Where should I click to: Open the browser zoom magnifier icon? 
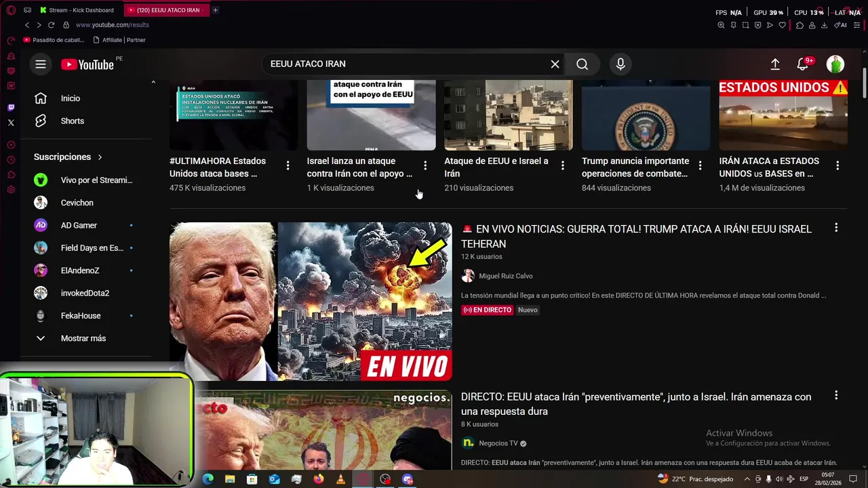coord(721,25)
